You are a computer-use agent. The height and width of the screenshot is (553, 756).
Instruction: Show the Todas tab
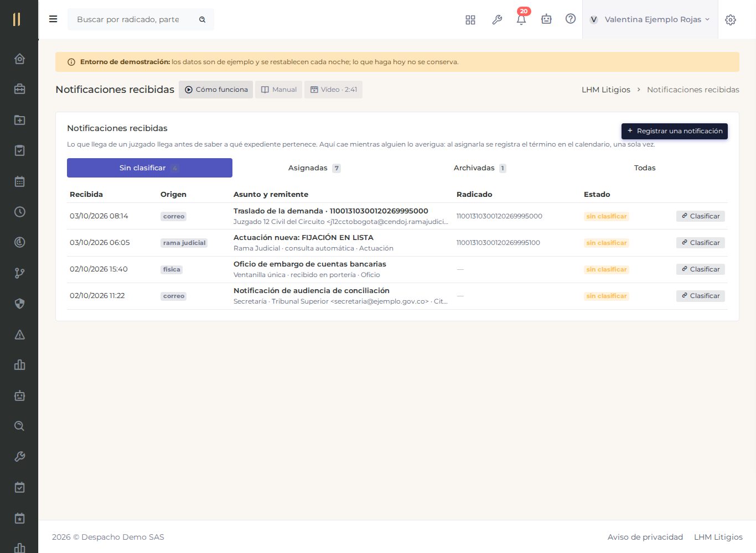pos(645,168)
